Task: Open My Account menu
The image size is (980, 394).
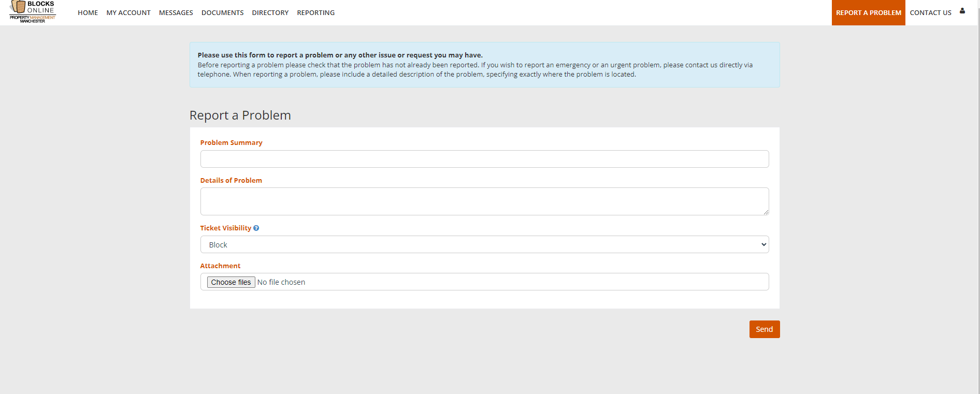Action: 128,12
